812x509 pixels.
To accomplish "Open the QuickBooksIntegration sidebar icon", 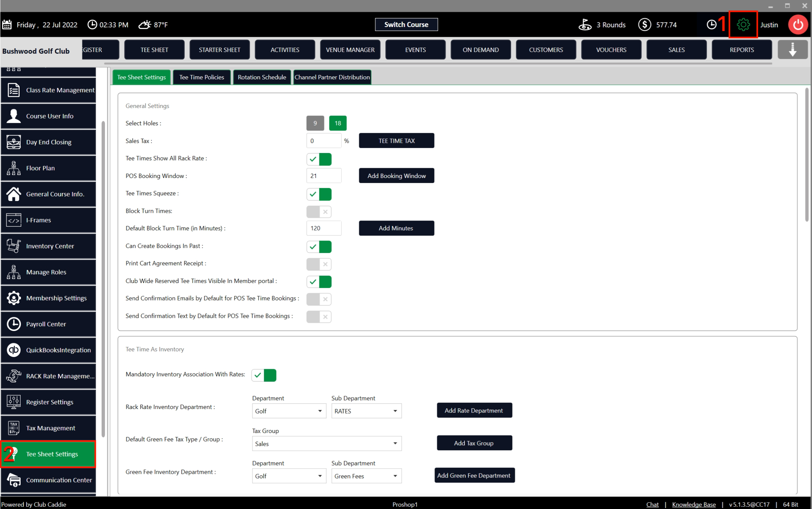I will click(x=14, y=350).
